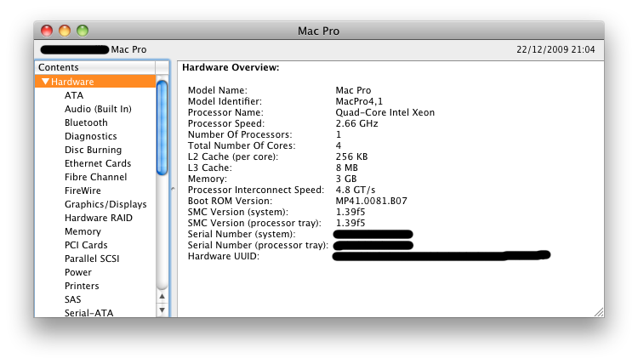Choose Parallel SCSI in the list
Screen dimensions: 638x364
click(x=92, y=259)
